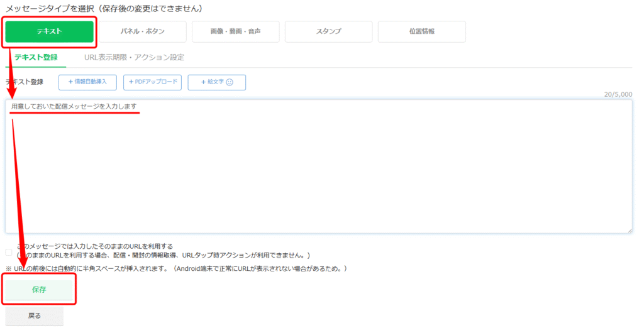644x333 pixels.
Task: Click inside the message text area
Action: (x=319, y=166)
